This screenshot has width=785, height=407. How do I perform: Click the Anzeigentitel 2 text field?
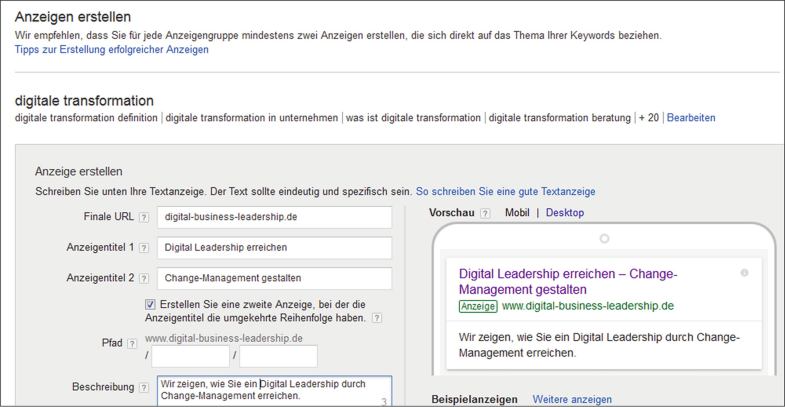pyautogui.click(x=275, y=279)
